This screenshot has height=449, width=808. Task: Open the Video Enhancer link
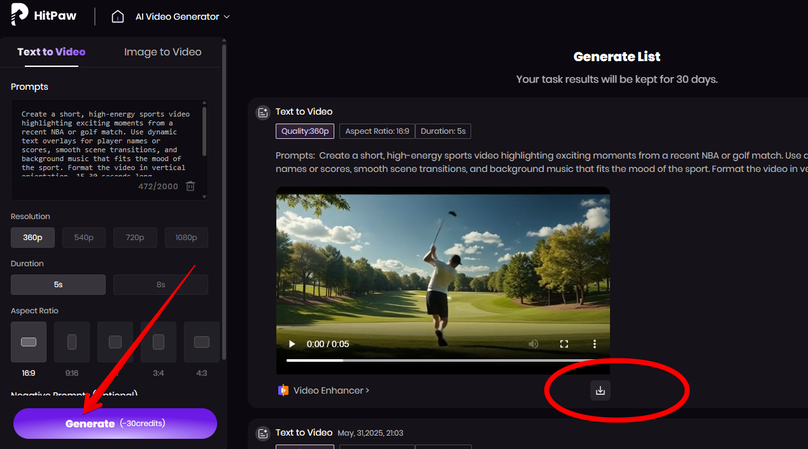click(x=325, y=391)
